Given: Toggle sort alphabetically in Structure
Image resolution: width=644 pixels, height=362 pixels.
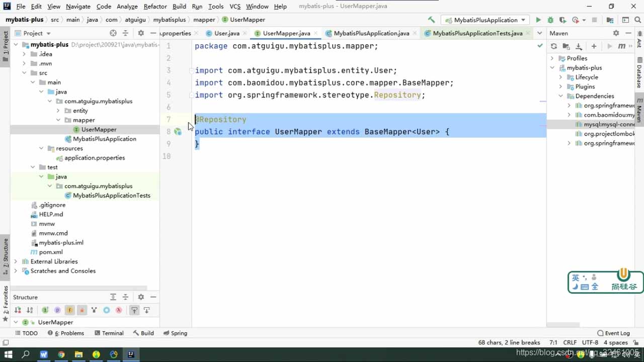Looking at the screenshot, I should [30, 310].
